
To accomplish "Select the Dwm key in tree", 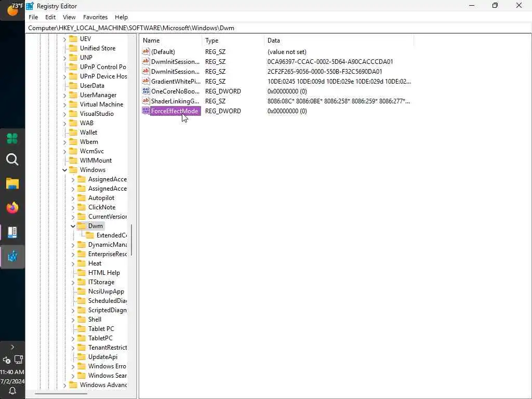I will coord(96,226).
